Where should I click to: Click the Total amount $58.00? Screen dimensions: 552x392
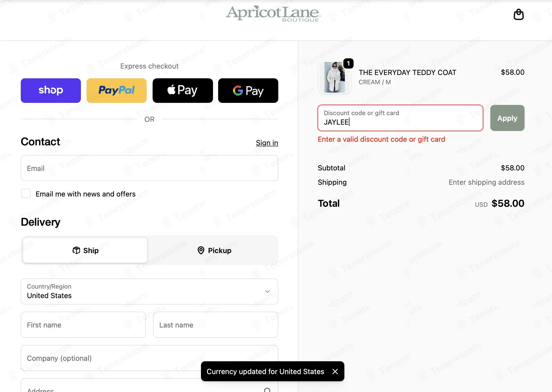pos(508,203)
